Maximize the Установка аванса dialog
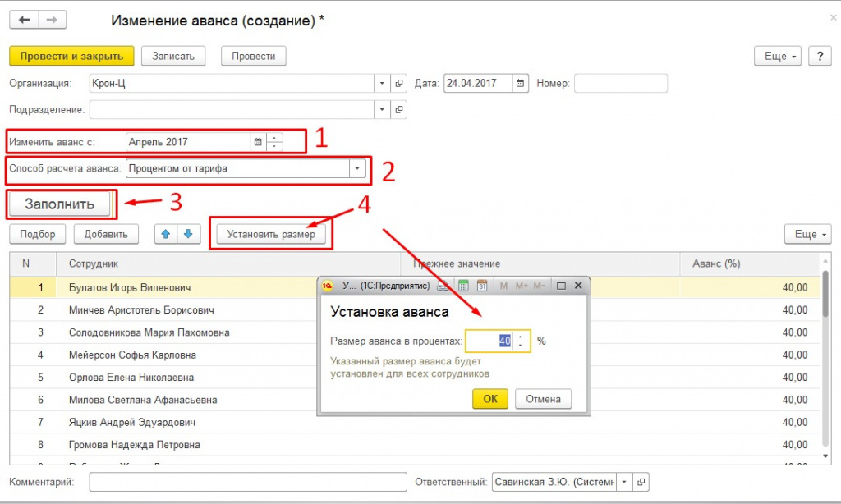The image size is (841, 504). coord(561,286)
